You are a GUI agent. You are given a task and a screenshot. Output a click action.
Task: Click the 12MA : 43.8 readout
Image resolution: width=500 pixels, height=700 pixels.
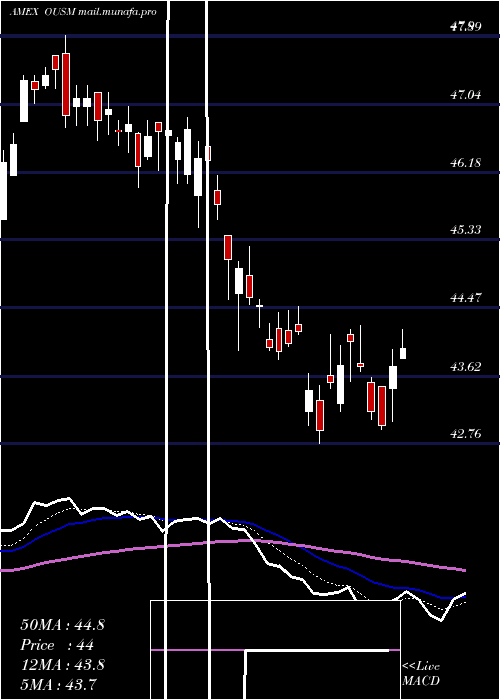tap(62, 665)
